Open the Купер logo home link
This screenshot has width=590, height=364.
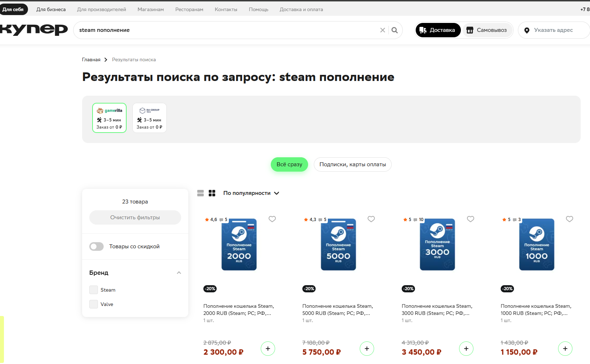click(34, 29)
